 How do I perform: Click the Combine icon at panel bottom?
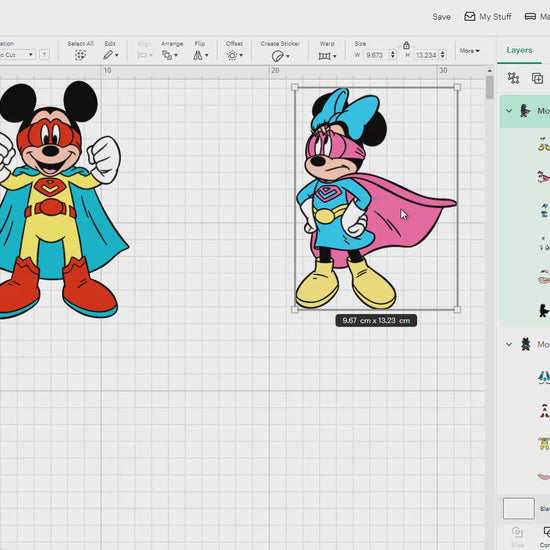tap(546, 533)
